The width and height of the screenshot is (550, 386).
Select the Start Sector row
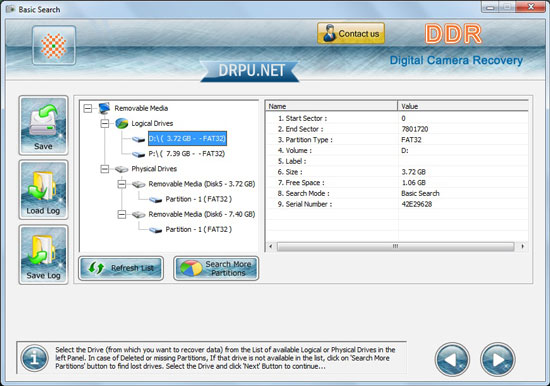click(x=397, y=118)
